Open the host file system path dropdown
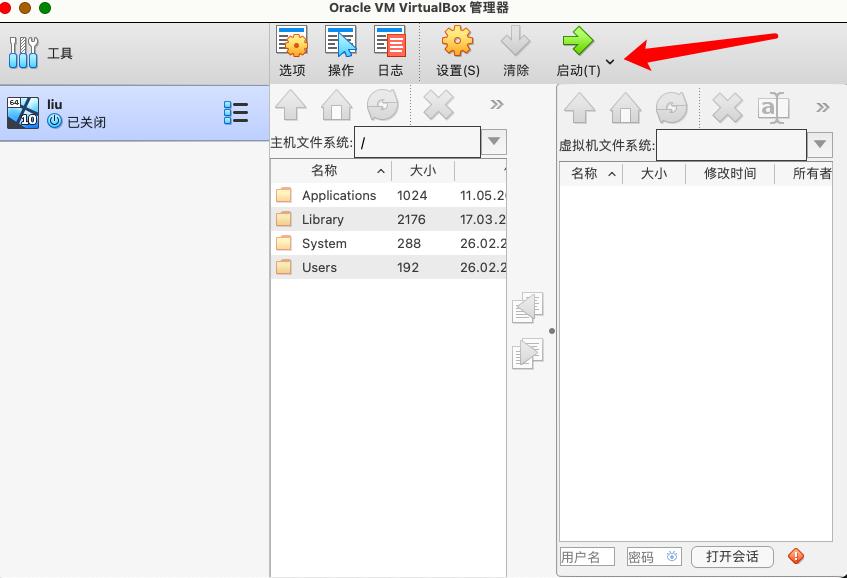Viewport: 847px width, 578px height. (x=494, y=142)
